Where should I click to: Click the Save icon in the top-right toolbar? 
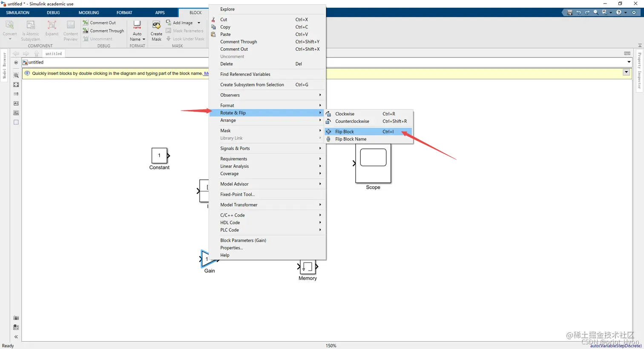coord(570,12)
